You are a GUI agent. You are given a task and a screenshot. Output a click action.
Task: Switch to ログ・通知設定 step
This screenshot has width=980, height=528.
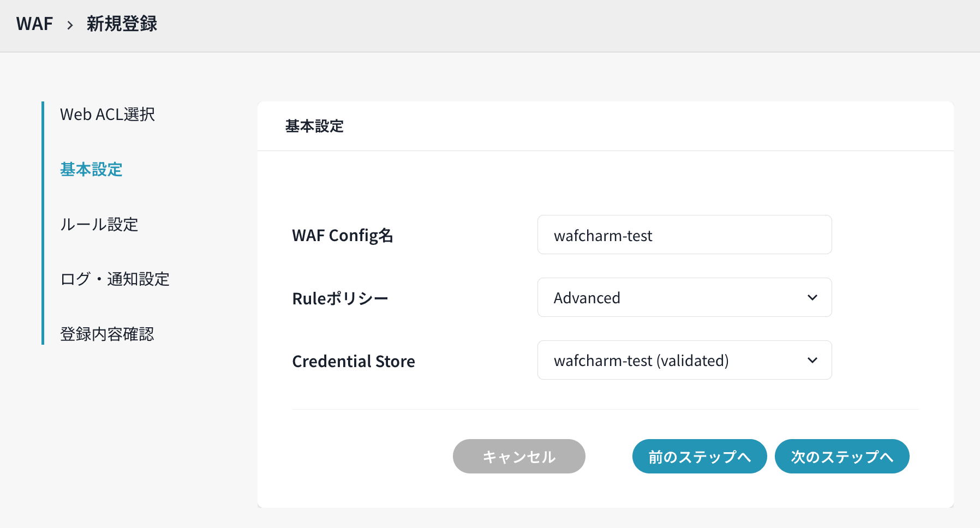115,279
